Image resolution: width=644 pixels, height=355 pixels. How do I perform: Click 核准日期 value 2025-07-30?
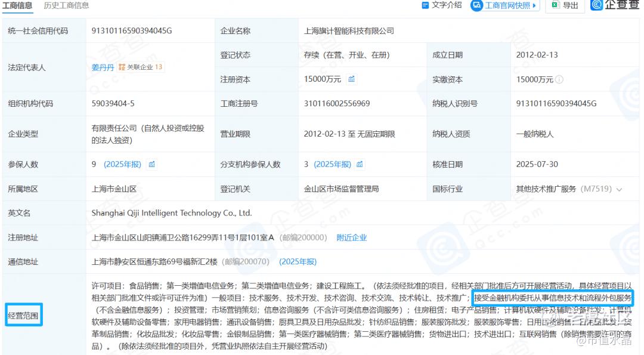537,164
